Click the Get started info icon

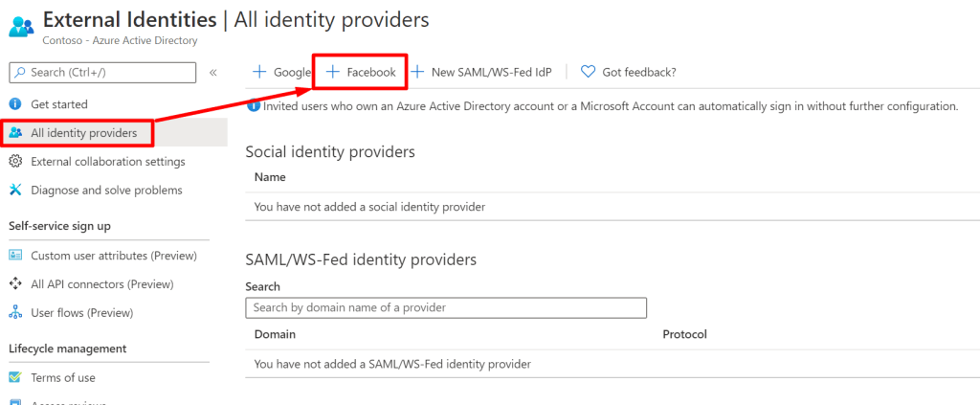click(x=15, y=104)
